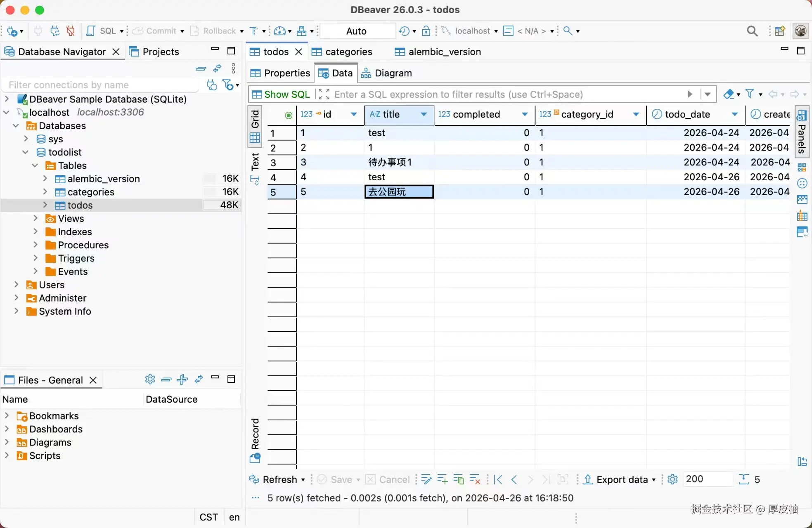Toggle Record view mode

coord(255,434)
